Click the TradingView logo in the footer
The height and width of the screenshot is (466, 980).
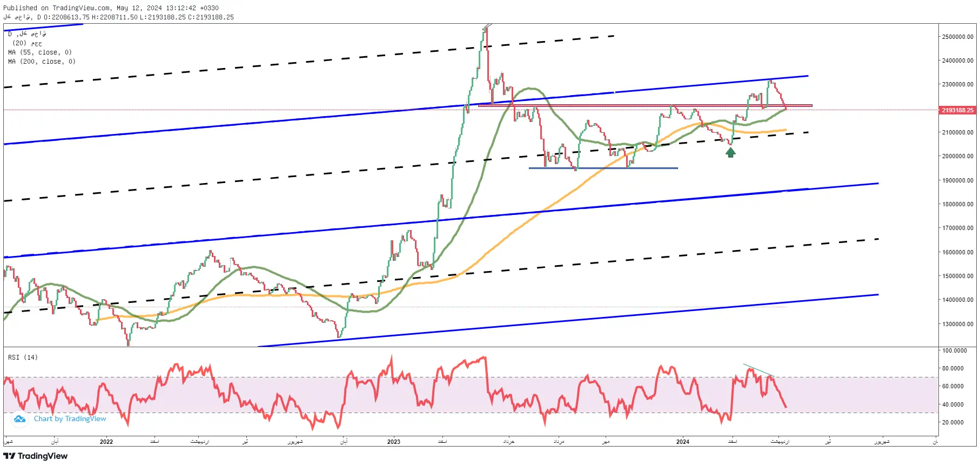click(36, 456)
